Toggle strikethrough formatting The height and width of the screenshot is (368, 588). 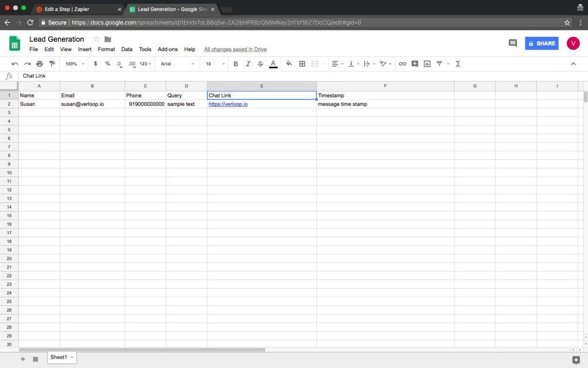coord(260,64)
